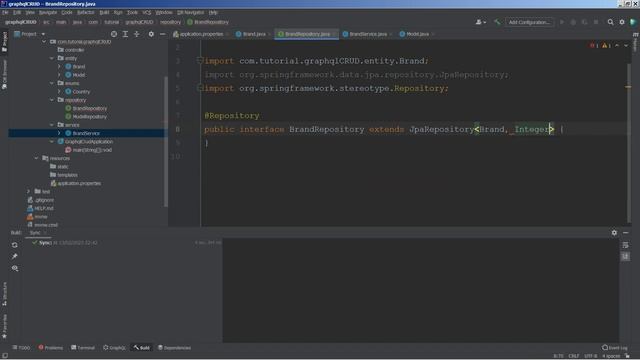The width and height of the screenshot is (640, 360).
Task: Click Add Configuration button
Action: (x=529, y=22)
